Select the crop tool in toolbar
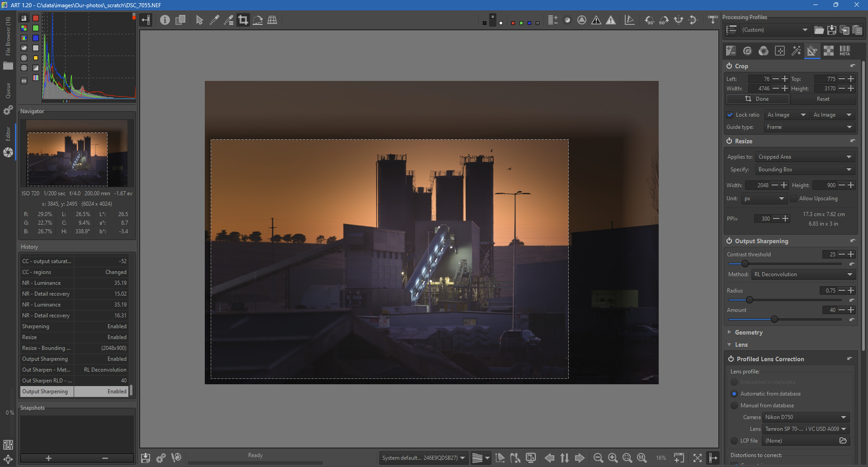Viewport: 868px width, 467px height. click(x=243, y=20)
